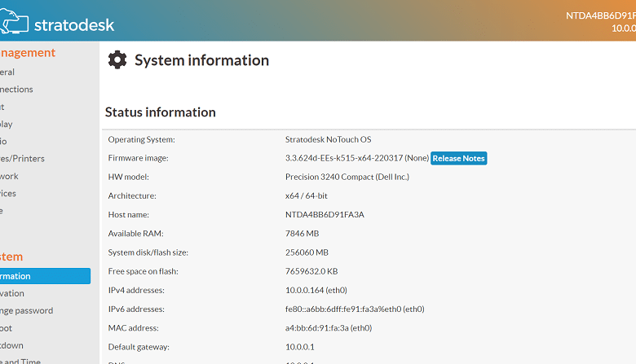This screenshot has width=636, height=364.
Task: Click the Default gateway value 10.0.0.1
Action: click(300, 347)
